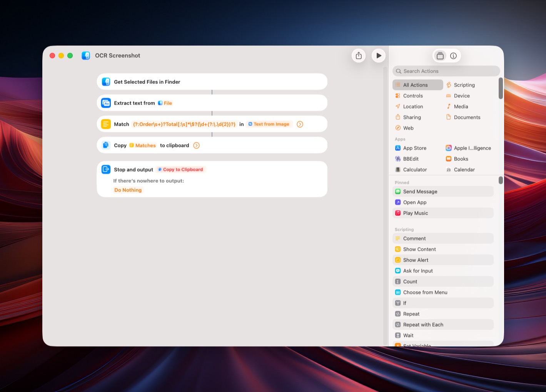Choose the Show Alert action
This screenshot has width=546, height=392.
click(x=416, y=260)
